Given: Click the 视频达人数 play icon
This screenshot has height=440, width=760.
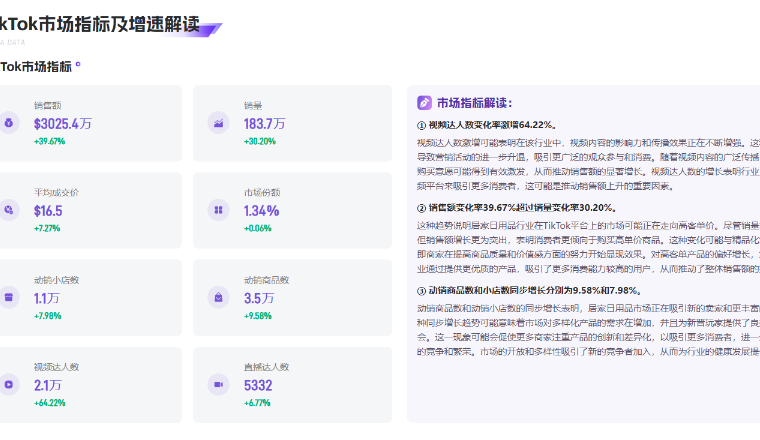Looking at the screenshot, I should [9, 384].
